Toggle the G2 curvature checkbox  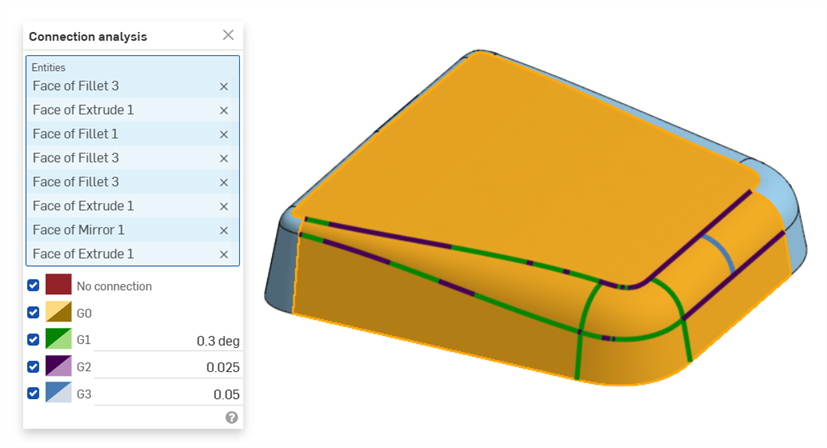(x=34, y=367)
